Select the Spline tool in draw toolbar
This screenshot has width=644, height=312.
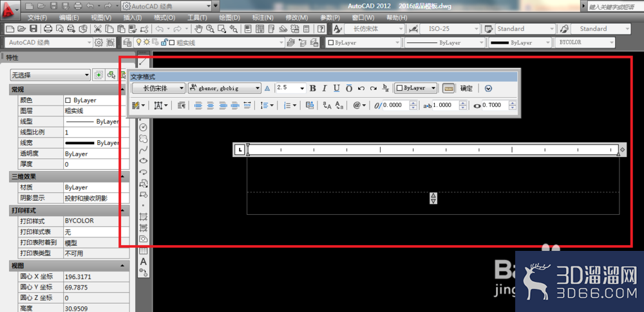(x=144, y=149)
